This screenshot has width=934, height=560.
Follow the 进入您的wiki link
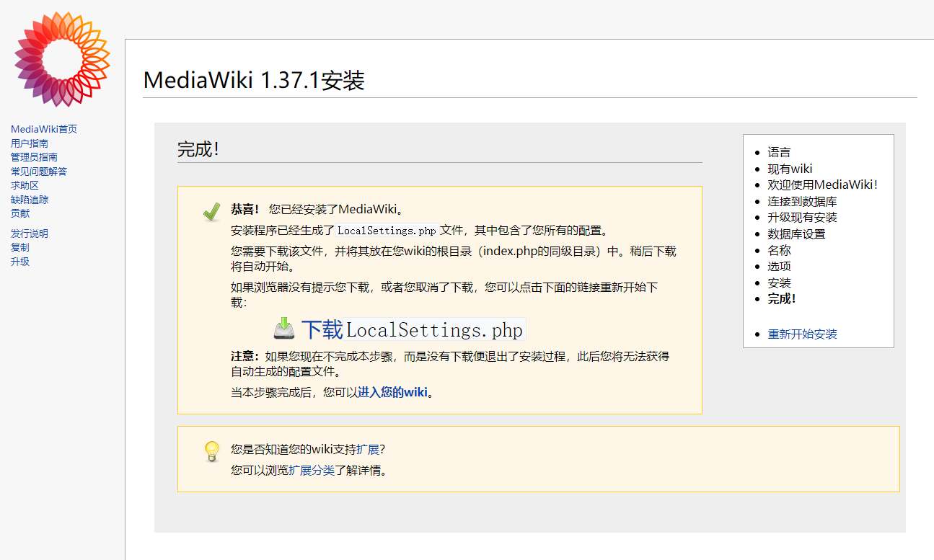393,392
